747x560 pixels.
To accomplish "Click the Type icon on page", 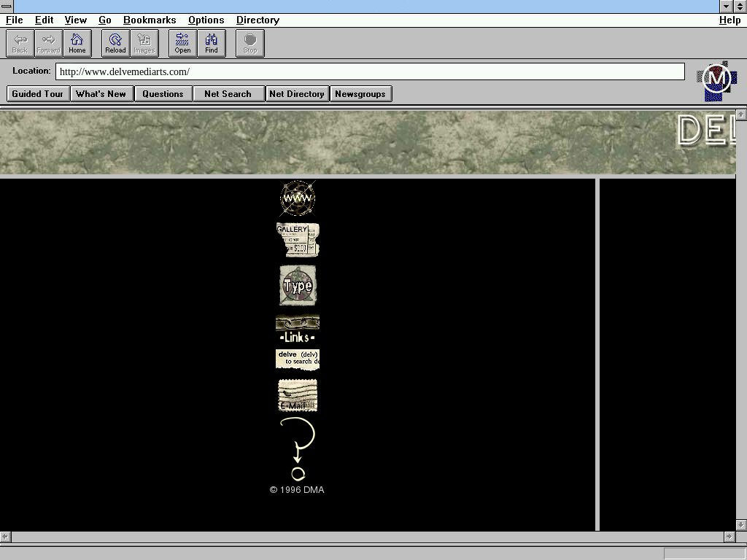I will point(298,285).
